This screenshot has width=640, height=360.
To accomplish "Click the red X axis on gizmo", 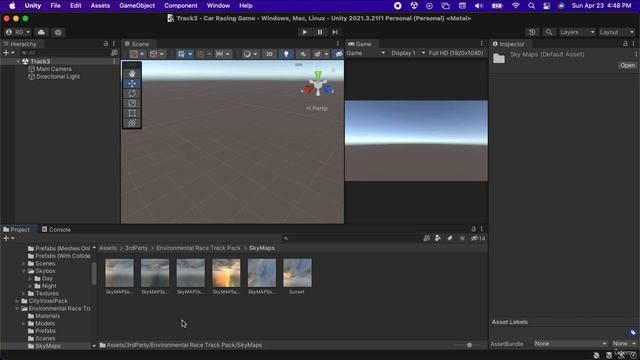I will tap(308, 89).
